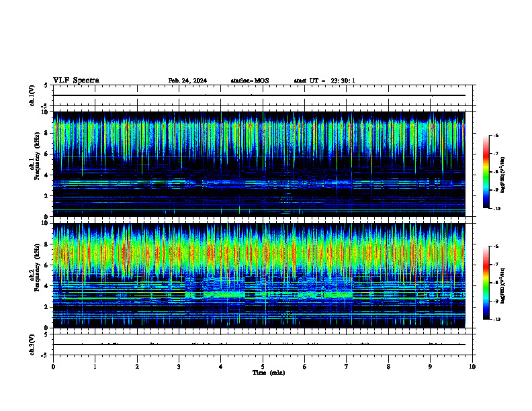Screen dimensions: 532x411
Task: Click the "ch.3(V)" axis label
Action: pyautogui.click(x=32, y=345)
